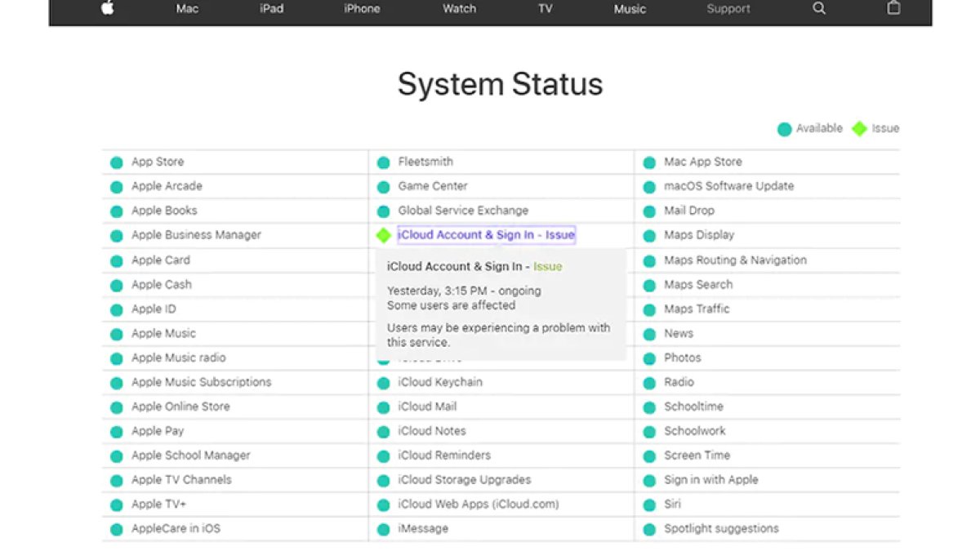This screenshot has height=551, width=980.
Task: Select the Global Service Exchange text
Action: pos(463,211)
